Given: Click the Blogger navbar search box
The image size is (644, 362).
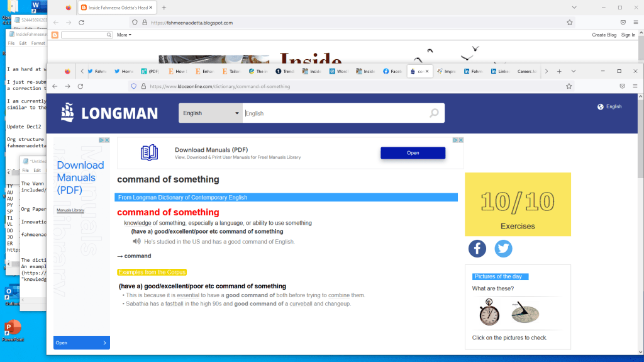Looking at the screenshot, I should tap(87, 35).
